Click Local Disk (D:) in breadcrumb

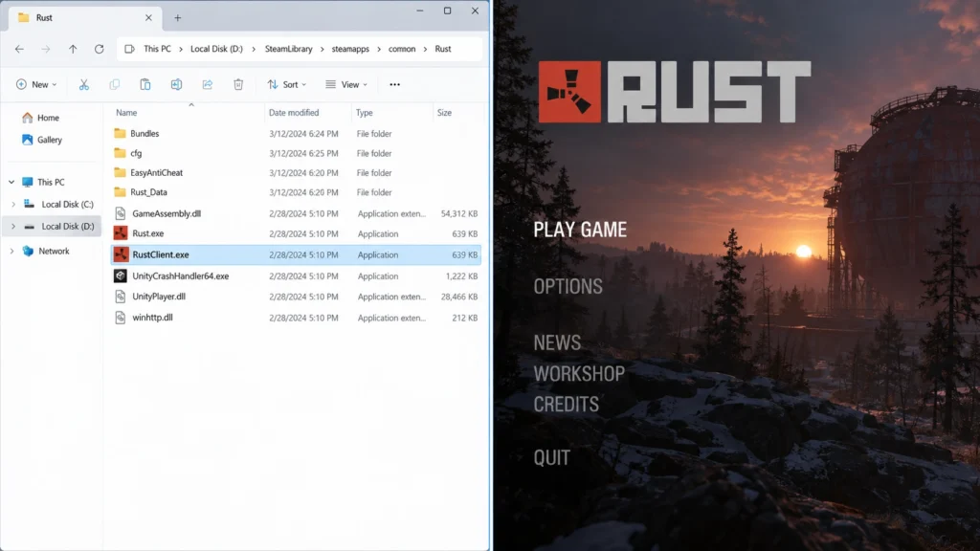pos(216,49)
